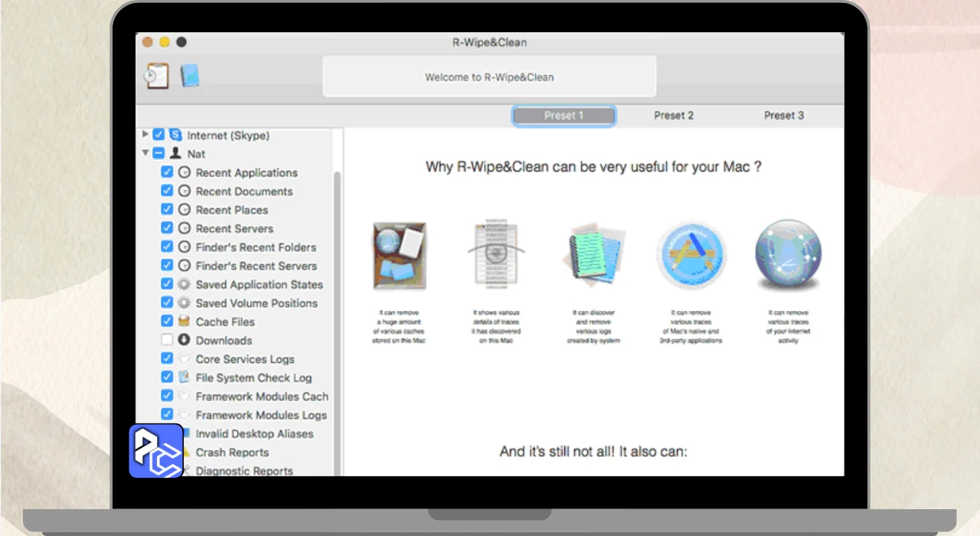Toggle the Nat user checkbox
This screenshot has width=980, height=536.
pos(158,153)
